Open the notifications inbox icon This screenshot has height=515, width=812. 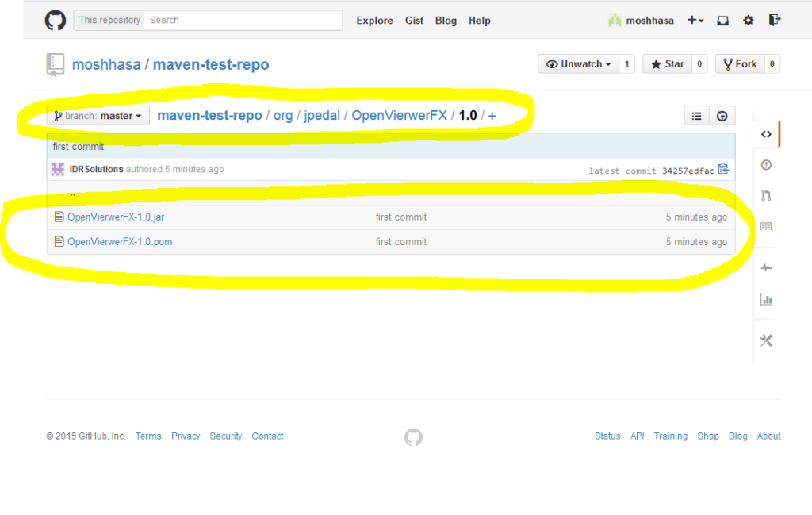pos(722,20)
